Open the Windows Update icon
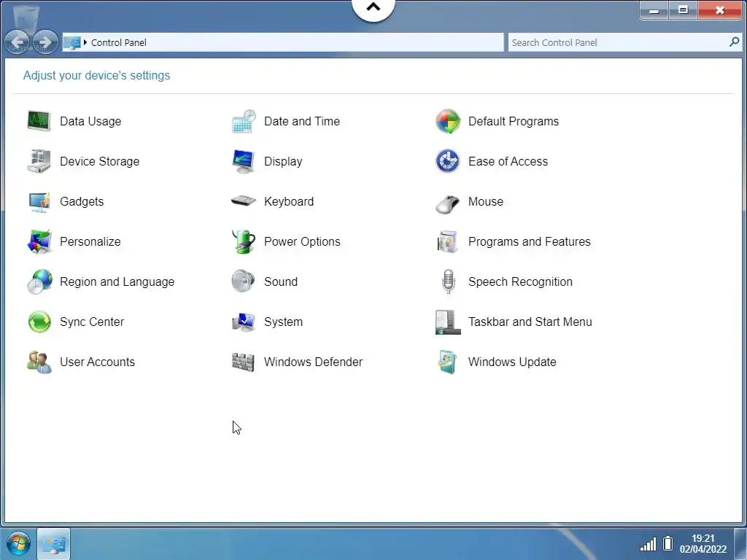This screenshot has width=747, height=560. [x=448, y=362]
